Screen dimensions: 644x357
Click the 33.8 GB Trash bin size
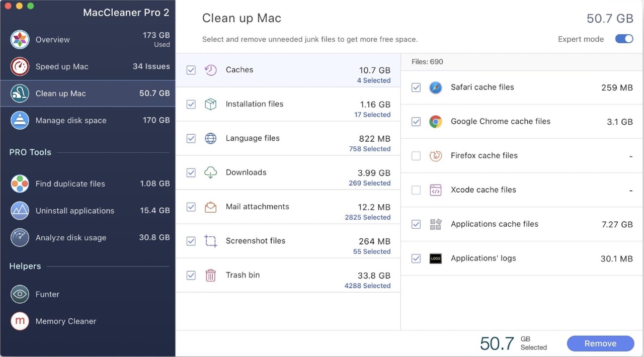tap(374, 276)
